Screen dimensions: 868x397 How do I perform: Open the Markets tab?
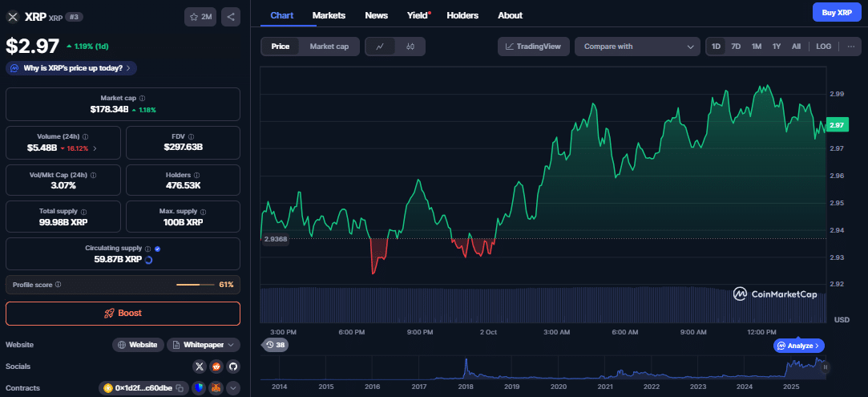pyautogui.click(x=329, y=15)
